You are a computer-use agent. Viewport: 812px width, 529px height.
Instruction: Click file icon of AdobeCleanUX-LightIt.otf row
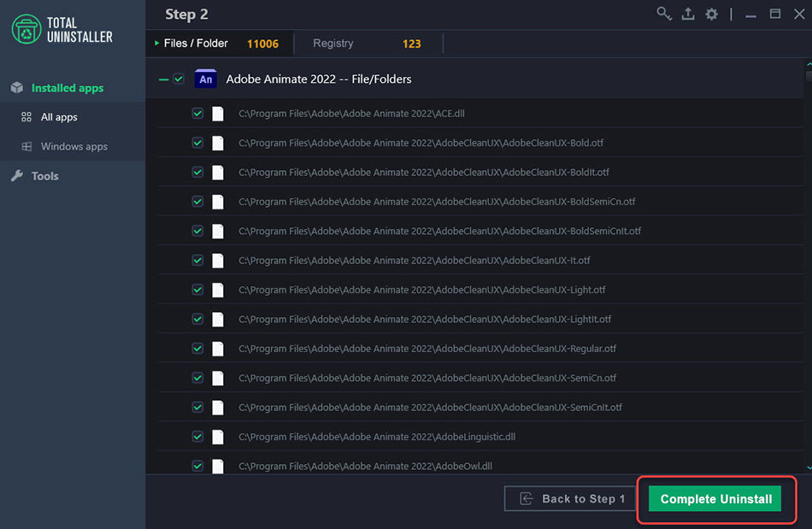218,320
